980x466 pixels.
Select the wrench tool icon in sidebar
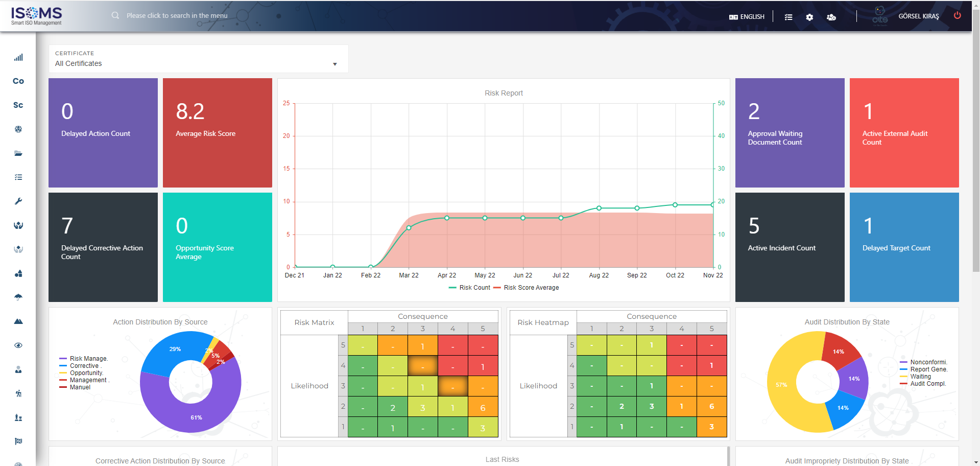[18, 201]
